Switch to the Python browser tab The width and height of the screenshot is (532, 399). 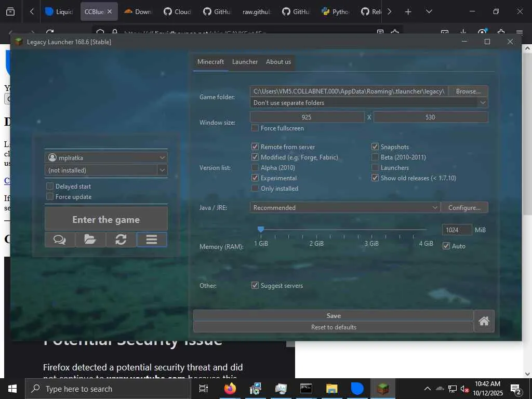tap(336, 11)
